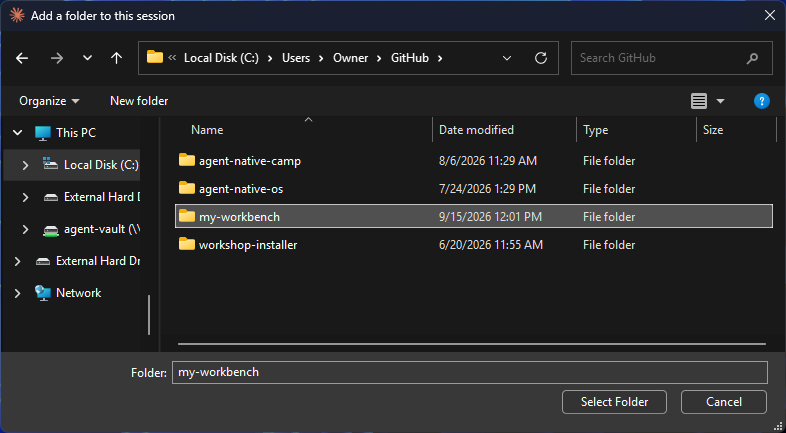This screenshot has width=786, height=433.
Task: Go back using the left arrow
Action: [x=22, y=58]
